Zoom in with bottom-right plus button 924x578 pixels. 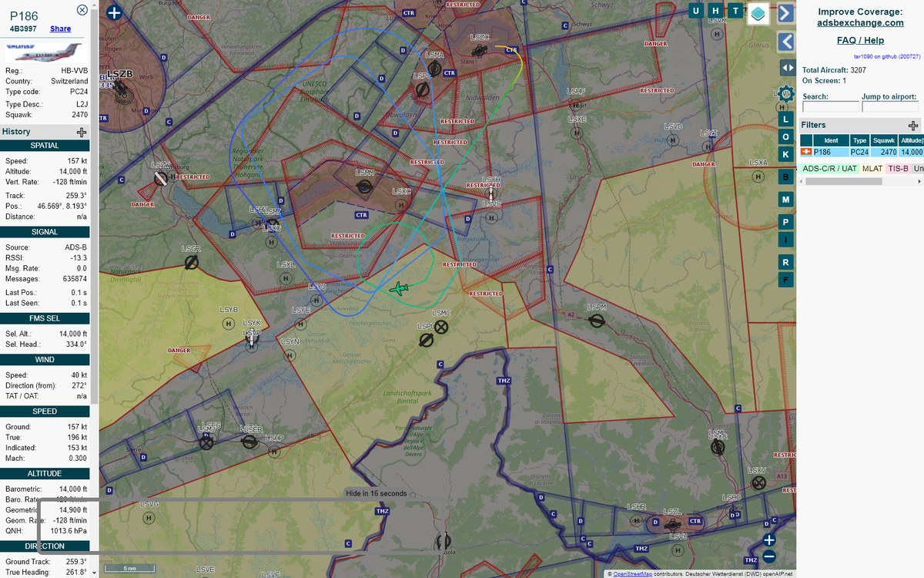coord(768,540)
